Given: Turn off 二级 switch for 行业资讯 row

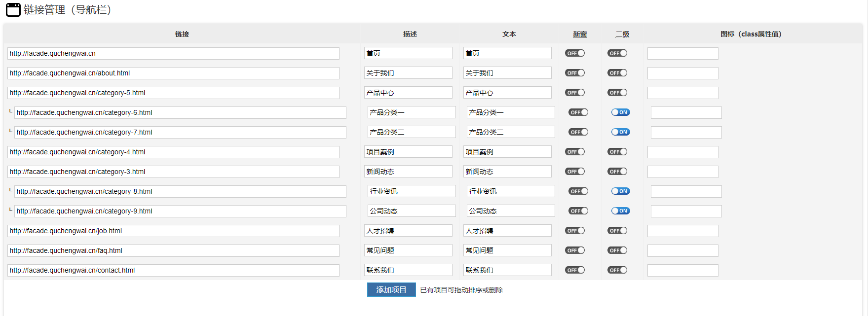Looking at the screenshot, I should tap(621, 191).
